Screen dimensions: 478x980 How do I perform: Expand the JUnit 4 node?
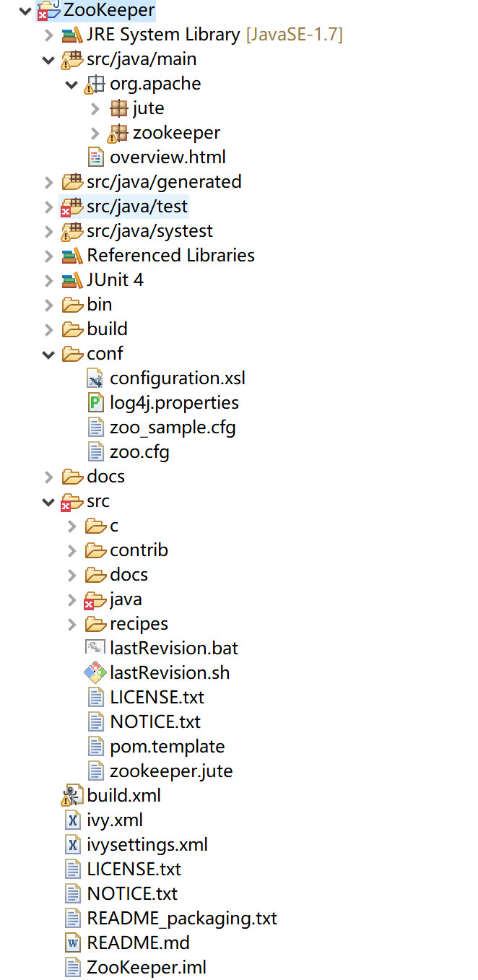click(48, 280)
